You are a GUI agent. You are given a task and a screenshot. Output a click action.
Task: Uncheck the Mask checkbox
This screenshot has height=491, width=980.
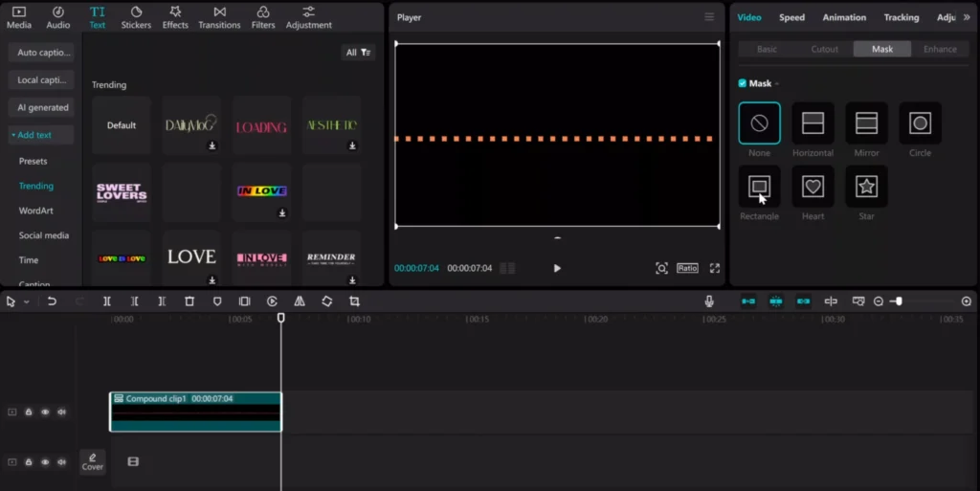(x=743, y=83)
